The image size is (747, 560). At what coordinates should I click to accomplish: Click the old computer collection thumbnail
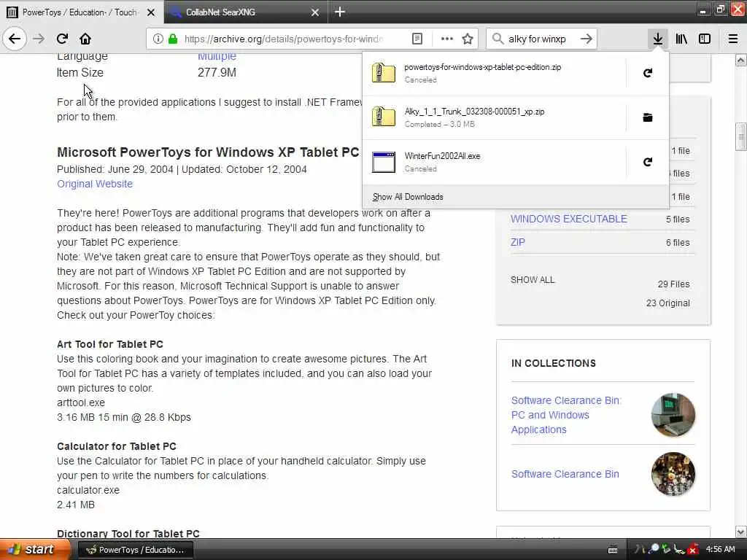point(673,415)
